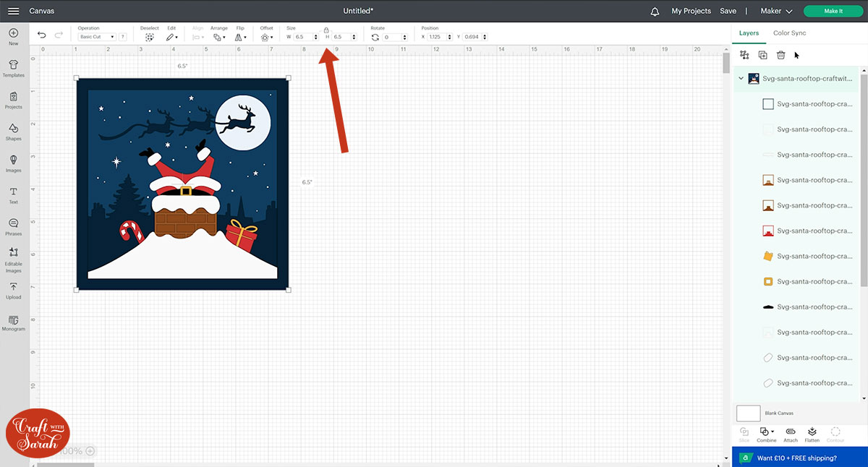868x467 pixels.
Task: Click the Contour tool
Action: coord(835,434)
